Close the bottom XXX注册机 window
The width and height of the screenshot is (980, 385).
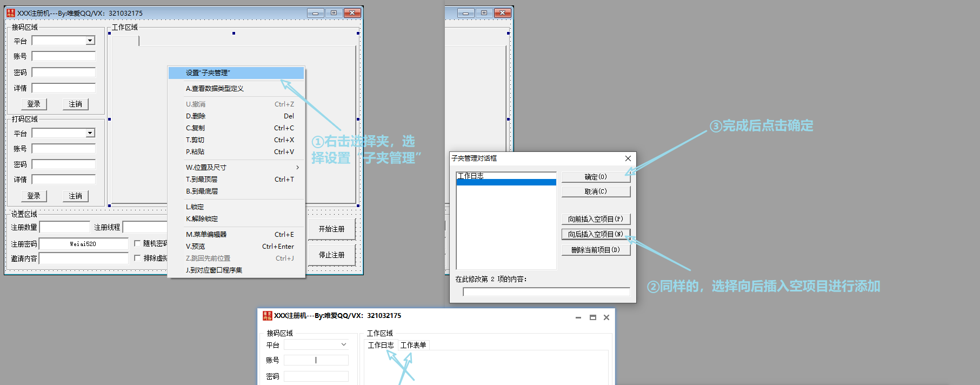(606, 317)
